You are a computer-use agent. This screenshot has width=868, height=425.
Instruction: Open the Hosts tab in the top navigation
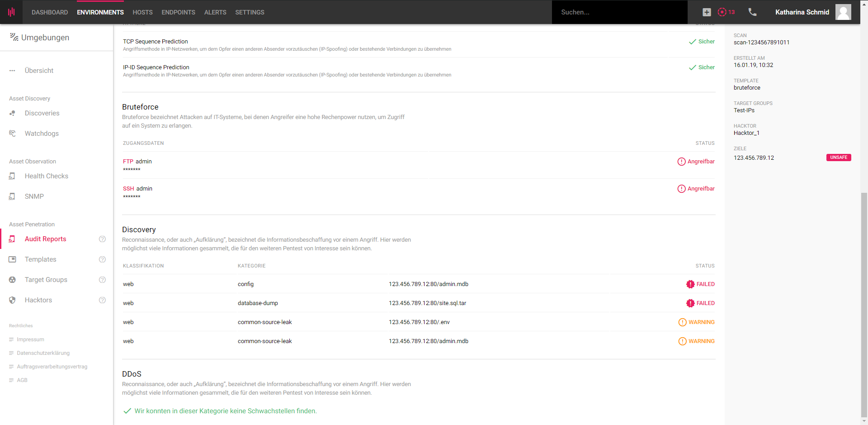click(x=142, y=12)
